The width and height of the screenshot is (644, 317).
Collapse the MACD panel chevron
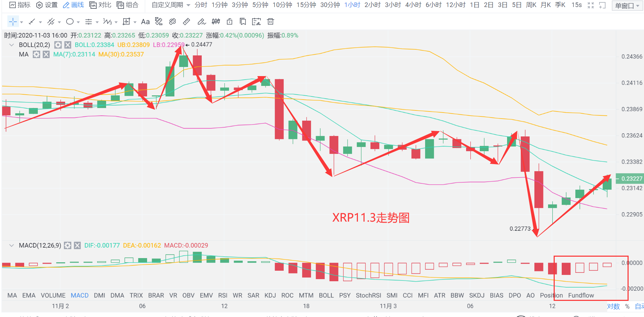pyautogui.click(x=12, y=245)
